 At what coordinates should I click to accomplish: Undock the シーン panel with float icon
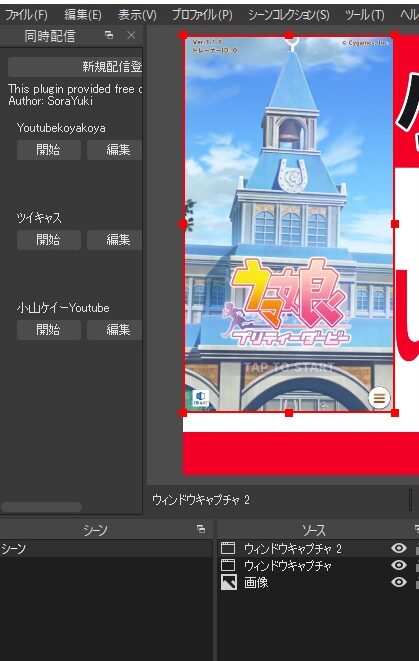201,529
